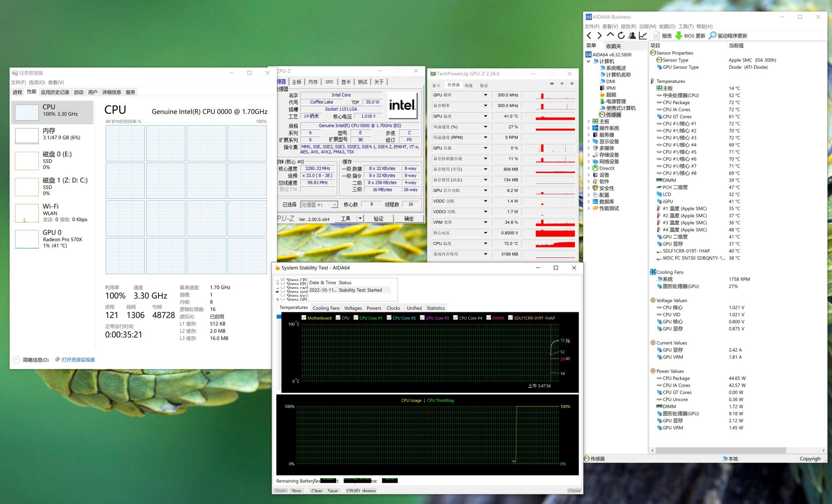Toggle CPU Core #2 graph checkbox

point(389,318)
